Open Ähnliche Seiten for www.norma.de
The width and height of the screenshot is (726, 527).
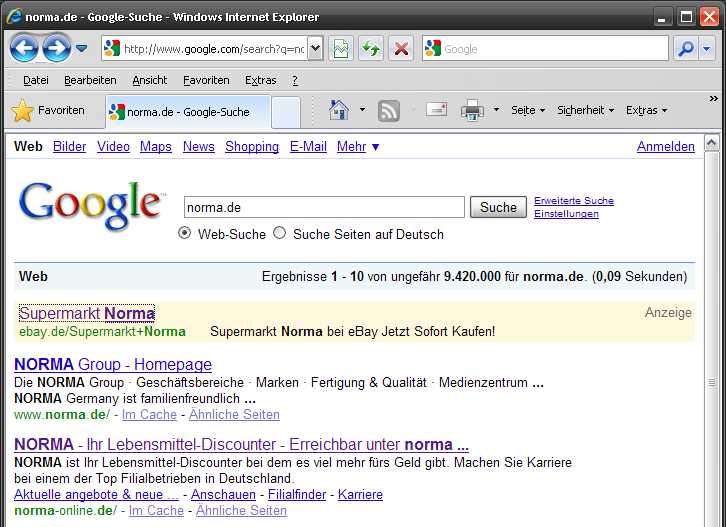click(x=234, y=414)
